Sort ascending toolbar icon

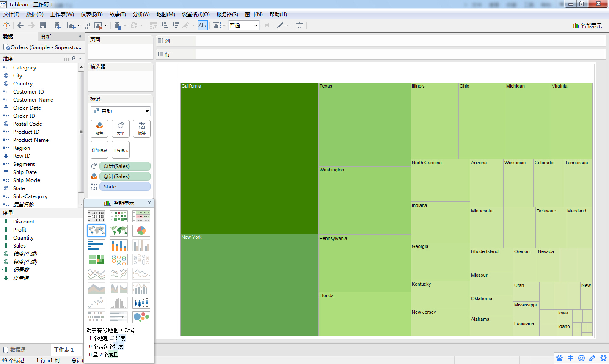[164, 25]
